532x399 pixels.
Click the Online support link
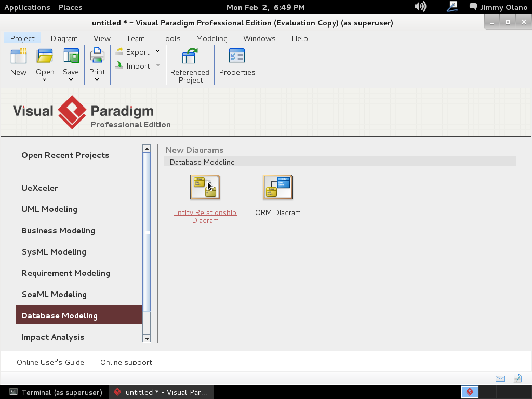coord(126,362)
